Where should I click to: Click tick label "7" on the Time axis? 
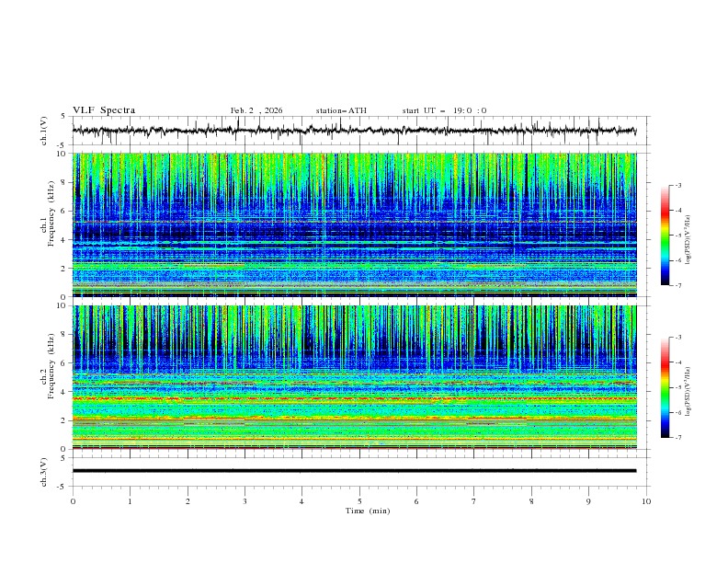[x=474, y=501]
